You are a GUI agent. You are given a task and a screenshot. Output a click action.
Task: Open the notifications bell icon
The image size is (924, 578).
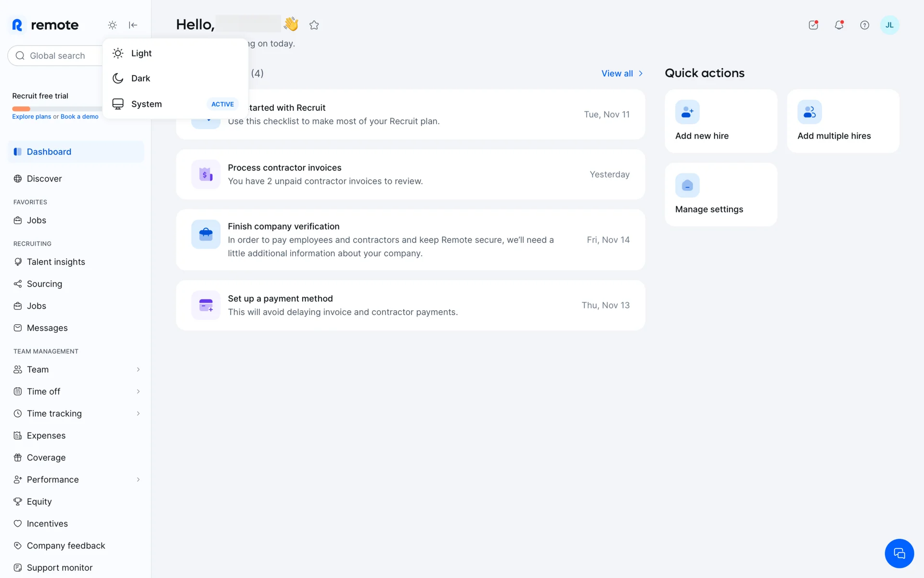point(839,25)
